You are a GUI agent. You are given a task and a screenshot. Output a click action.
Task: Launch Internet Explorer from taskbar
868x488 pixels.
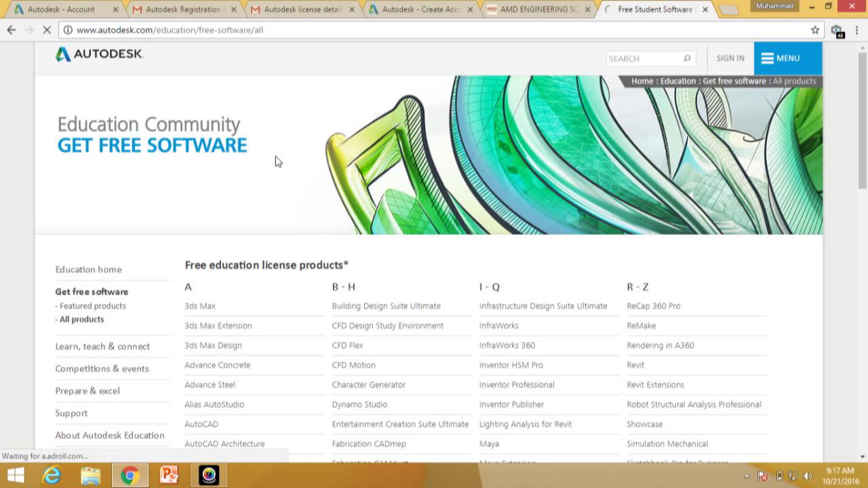52,475
